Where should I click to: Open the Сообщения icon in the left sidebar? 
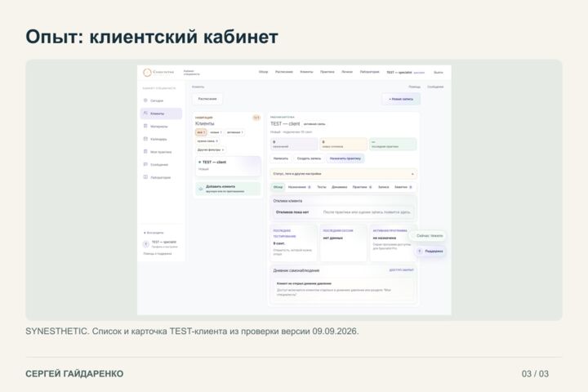[x=145, y=164]
